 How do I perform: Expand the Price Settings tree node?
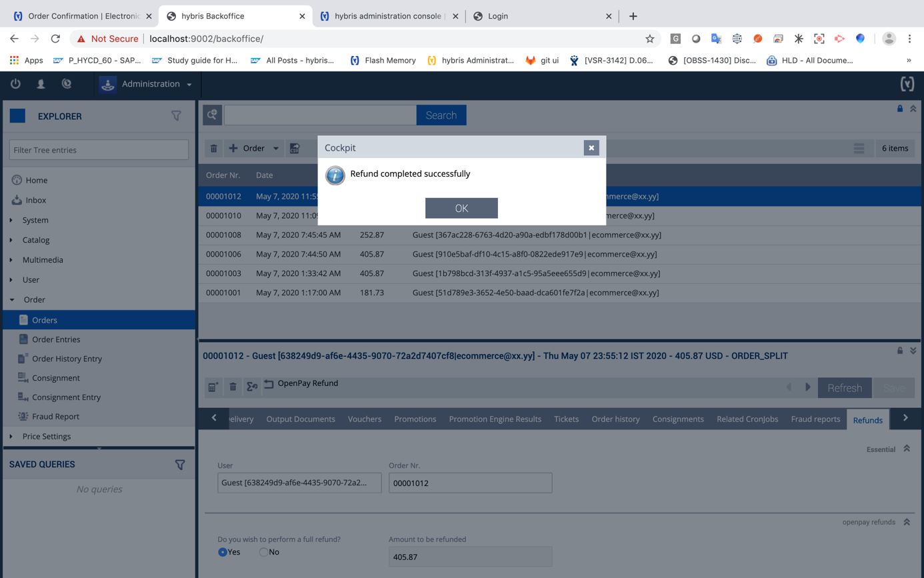click(11, 437)
